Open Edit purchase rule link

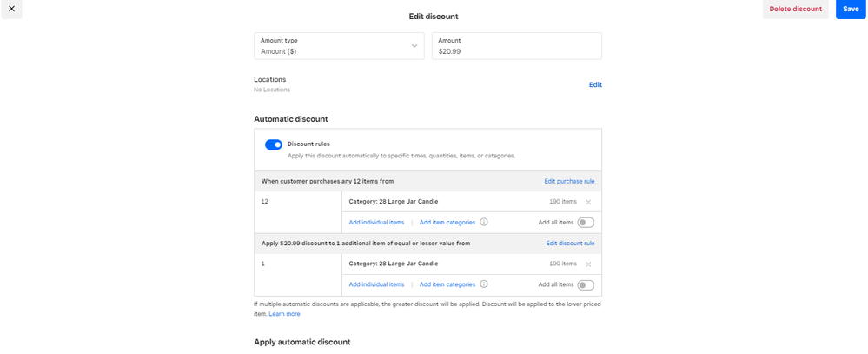[x=569, y=181]
